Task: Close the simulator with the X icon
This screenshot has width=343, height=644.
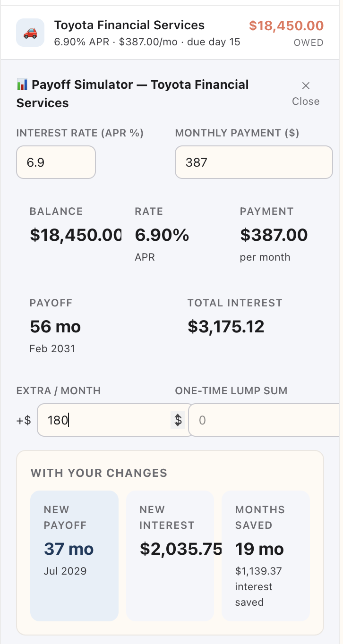Action: click(306, 85)
